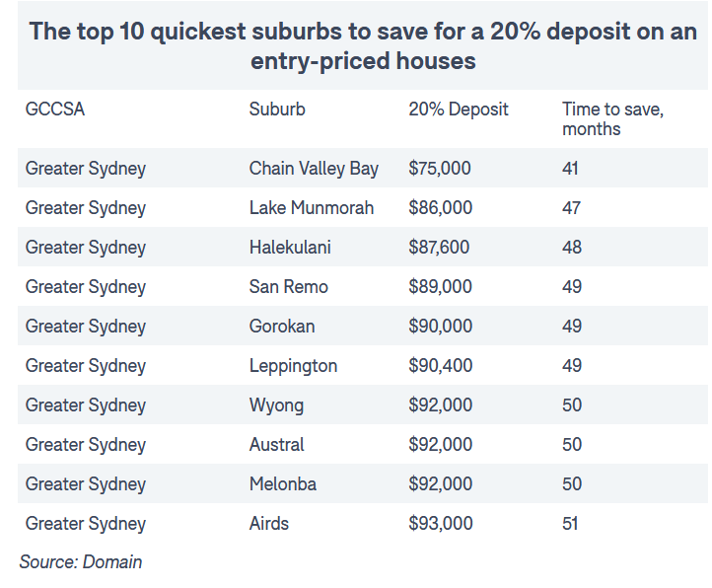Click the Airds suburb cell

tap(269, 524)
